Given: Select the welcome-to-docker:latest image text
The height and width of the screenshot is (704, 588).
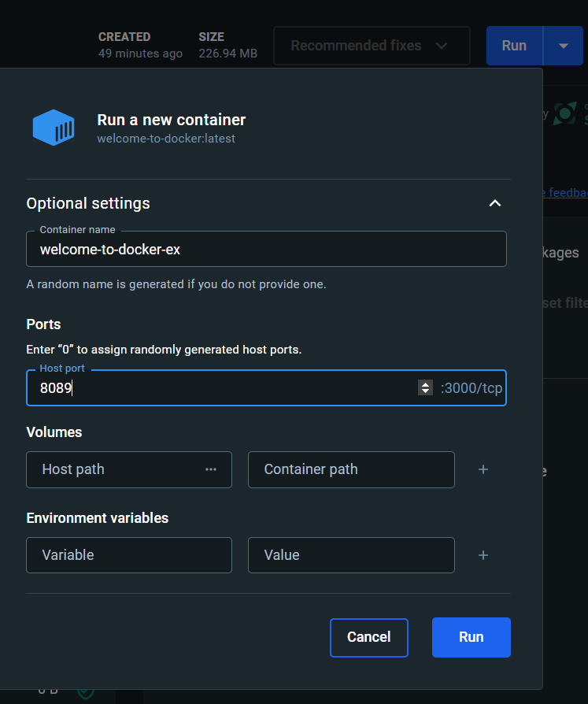Looking at the screenshot, I should pos(166,139).
